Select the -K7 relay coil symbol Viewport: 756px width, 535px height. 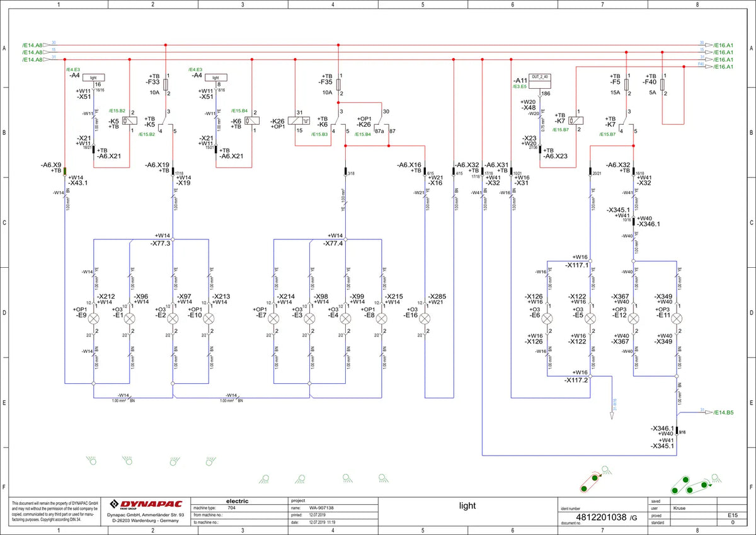pos(576,120)
